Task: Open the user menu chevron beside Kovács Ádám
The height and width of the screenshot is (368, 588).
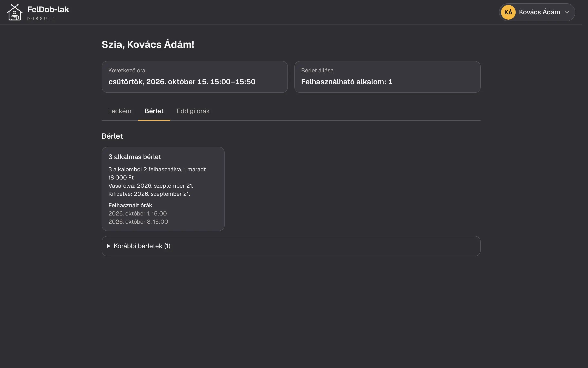Action: tap(567, 12)
